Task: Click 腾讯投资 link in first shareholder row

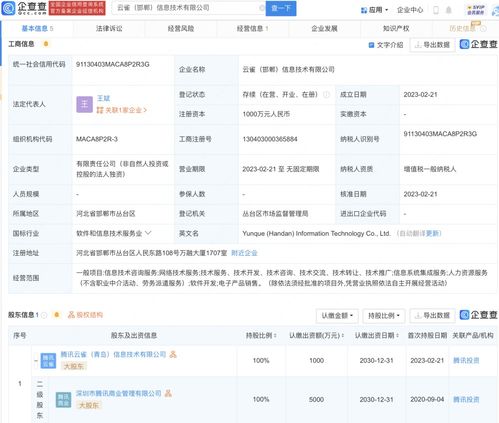Action: (x=466, y=360)
